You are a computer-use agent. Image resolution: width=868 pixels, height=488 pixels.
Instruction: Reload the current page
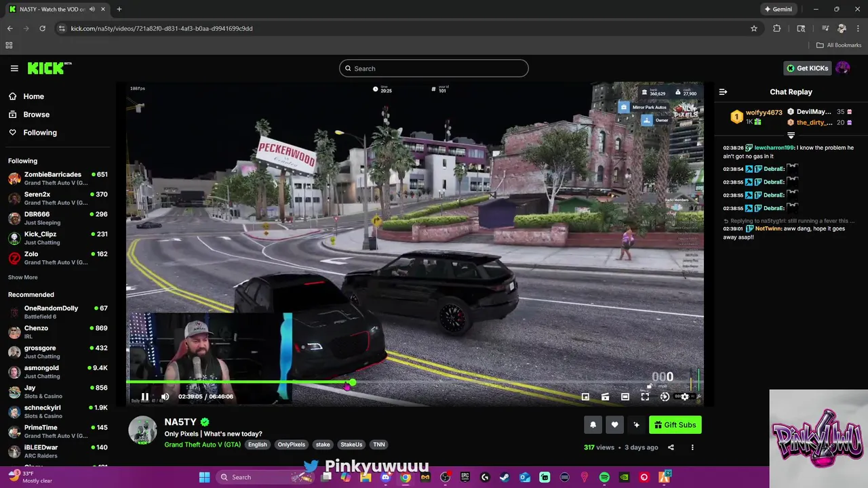tap(42, 28)
